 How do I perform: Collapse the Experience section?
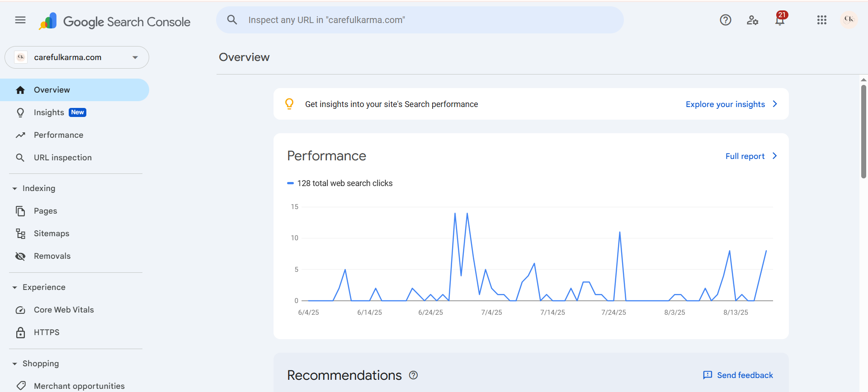(x=15, y=288)
